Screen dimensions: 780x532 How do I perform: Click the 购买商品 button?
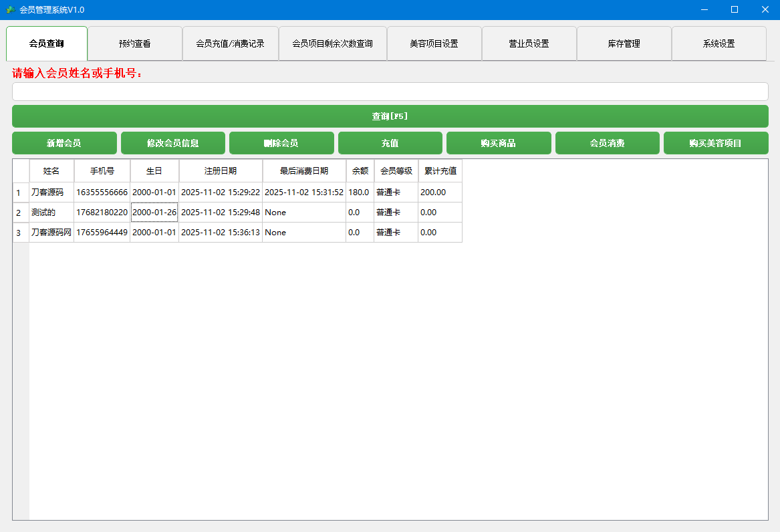[499, 142]
